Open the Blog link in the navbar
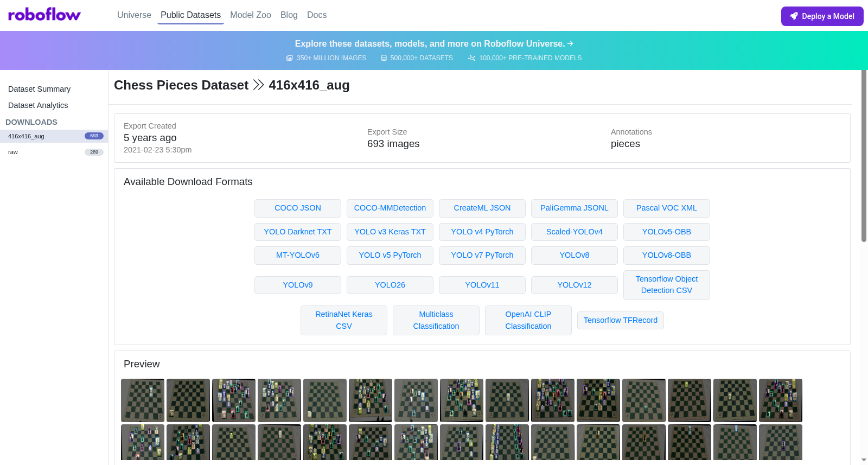Screen dimensions: 868x465 point(289,15)
